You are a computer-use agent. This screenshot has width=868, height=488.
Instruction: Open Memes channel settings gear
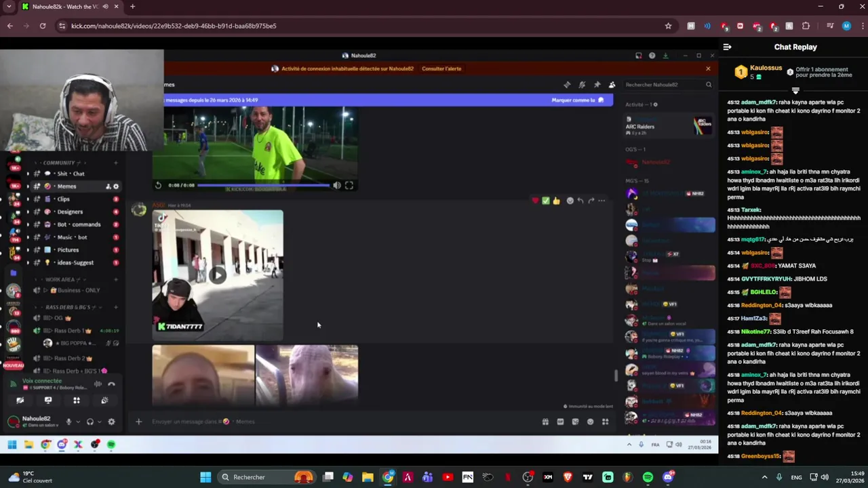click(x=115, y=186)
